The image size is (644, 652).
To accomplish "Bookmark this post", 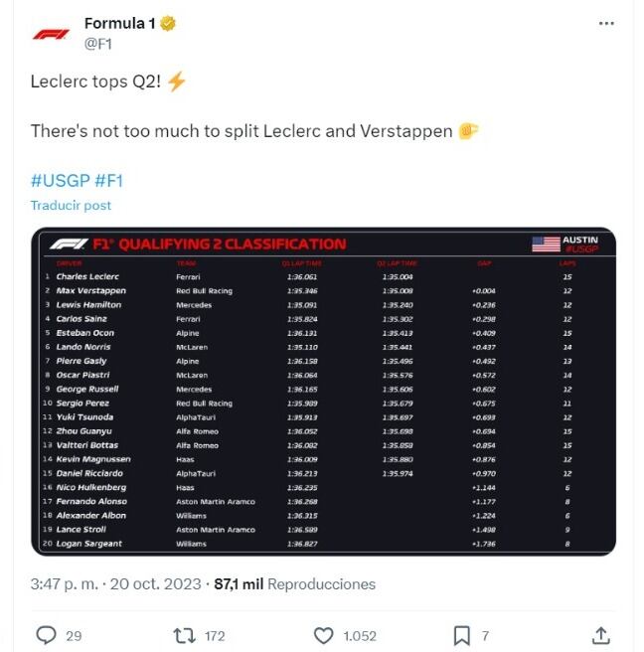I will point(461,635).
